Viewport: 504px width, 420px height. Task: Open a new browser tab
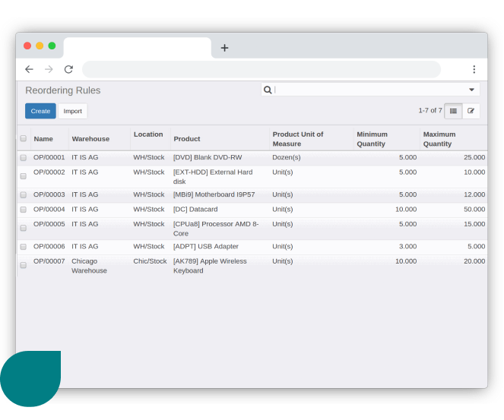(224, 48)
